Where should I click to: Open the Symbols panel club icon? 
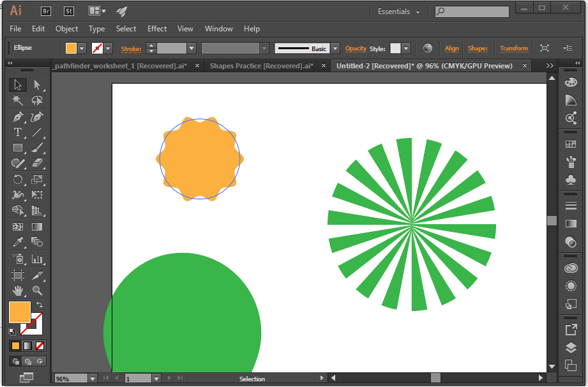click(x=571, y=179)
